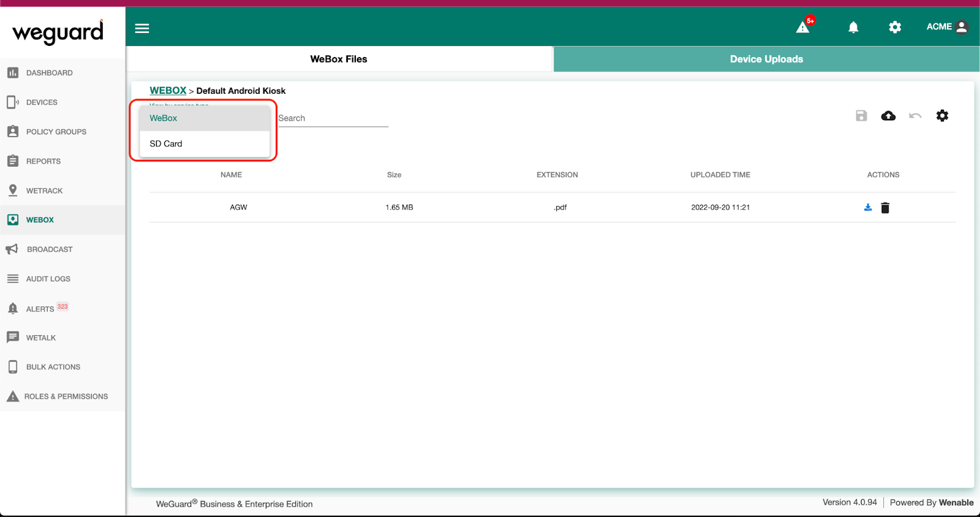Click the WeBox sidebar icon
The image size is (980, 517).
pos(13,220)
